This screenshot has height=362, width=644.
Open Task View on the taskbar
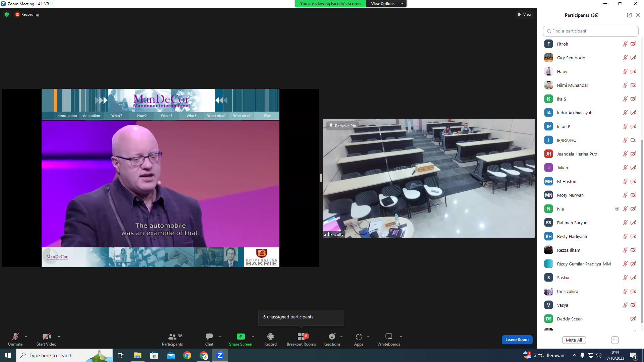pos(121,355)
